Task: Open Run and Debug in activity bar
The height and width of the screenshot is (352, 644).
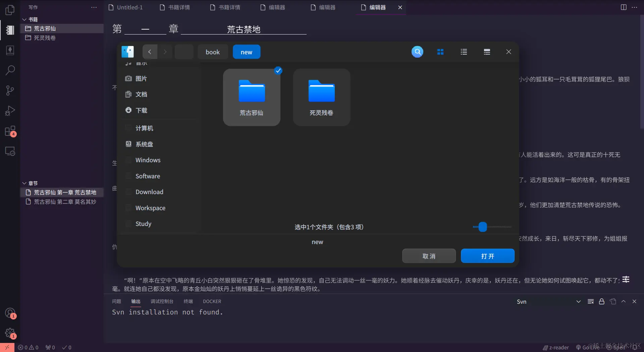Action: pos(10,111)
